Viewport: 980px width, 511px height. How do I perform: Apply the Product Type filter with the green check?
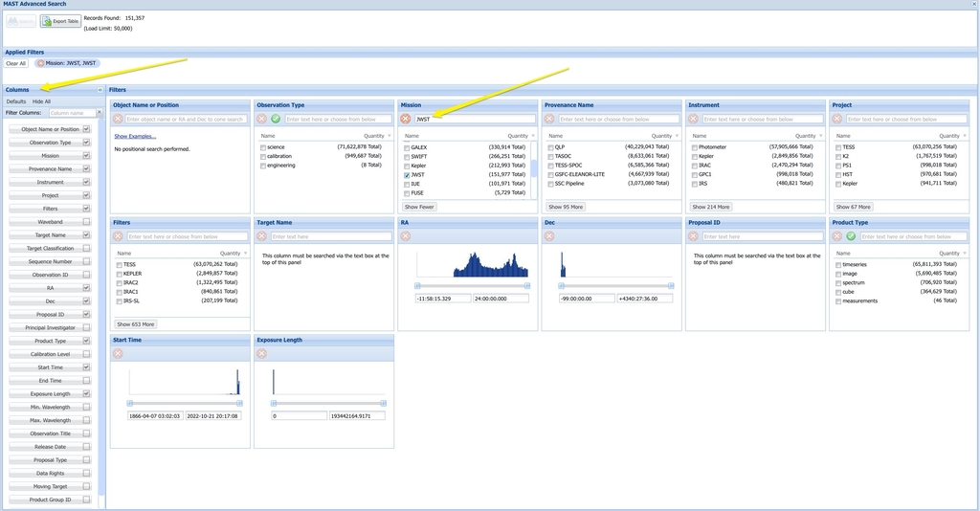click(851, 236)
